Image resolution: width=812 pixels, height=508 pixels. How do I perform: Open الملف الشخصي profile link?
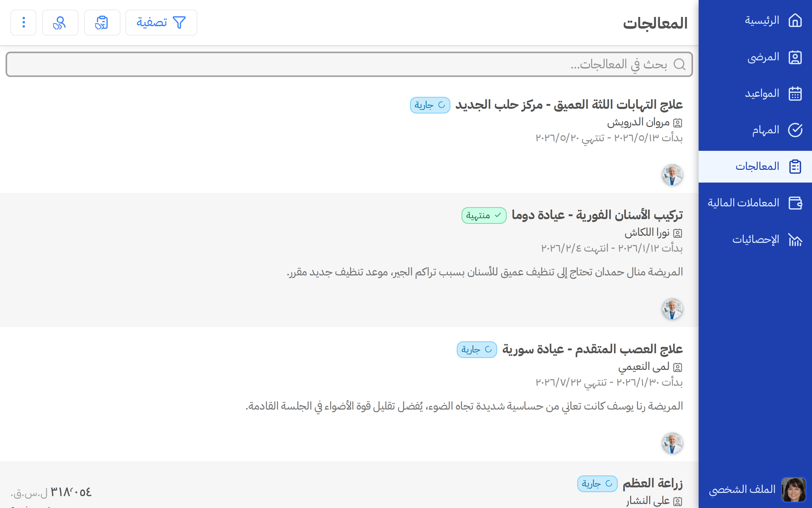[x=742, y=489]
